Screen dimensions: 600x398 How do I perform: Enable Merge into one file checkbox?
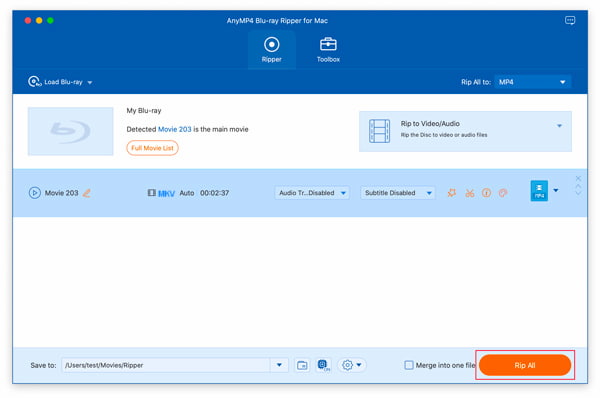[409, 365]
